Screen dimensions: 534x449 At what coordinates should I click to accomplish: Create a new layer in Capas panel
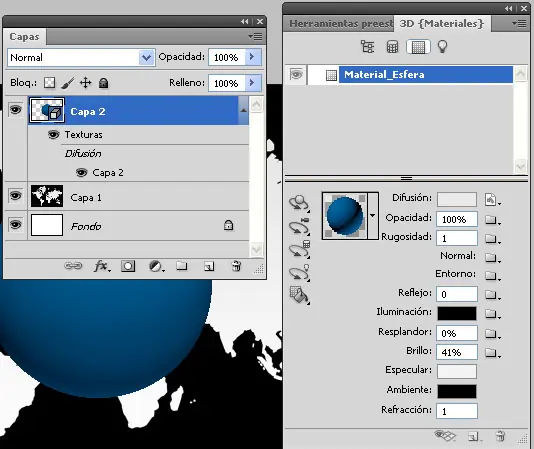209,266
